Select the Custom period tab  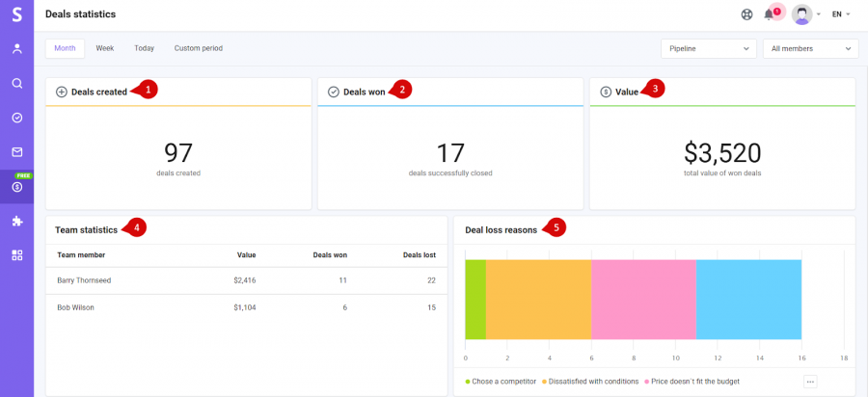(x=198, y=48)
